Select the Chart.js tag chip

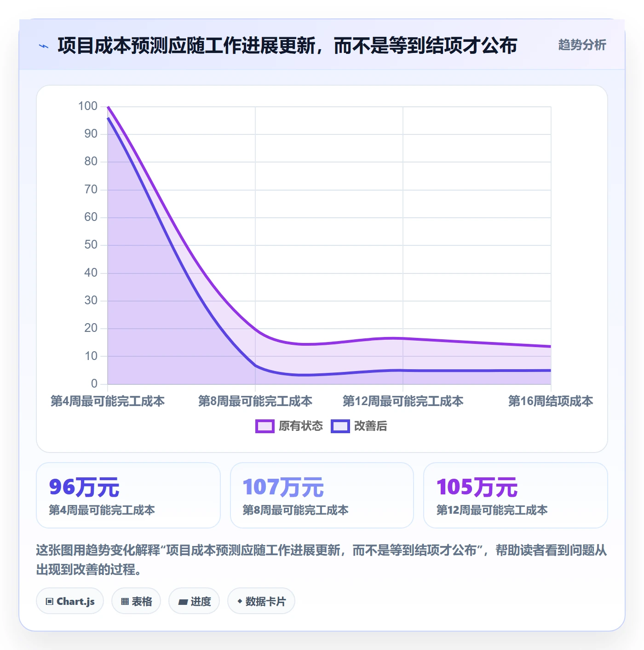coord(70,601)
